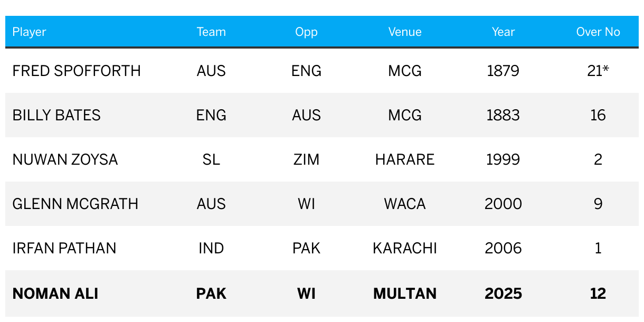Click the Over No column header

coord(598,32)
